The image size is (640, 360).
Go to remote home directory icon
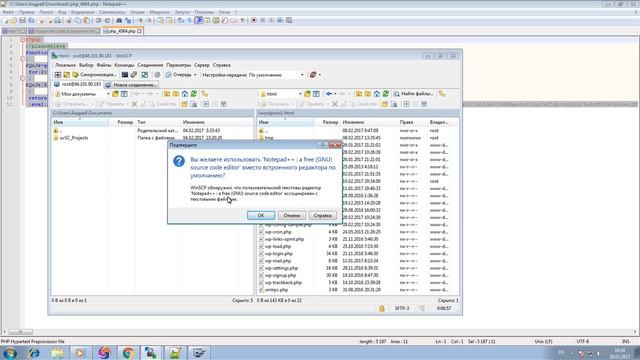(x=376, y=94)
